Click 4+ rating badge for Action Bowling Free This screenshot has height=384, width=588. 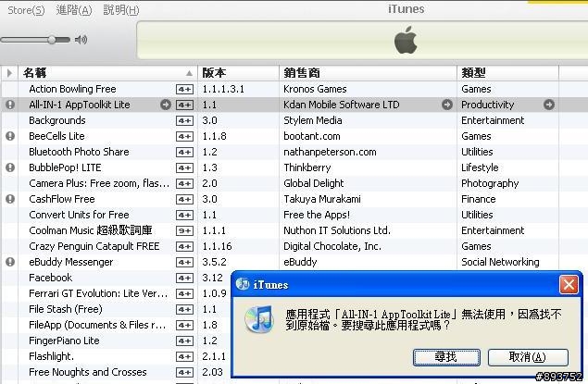185,89
